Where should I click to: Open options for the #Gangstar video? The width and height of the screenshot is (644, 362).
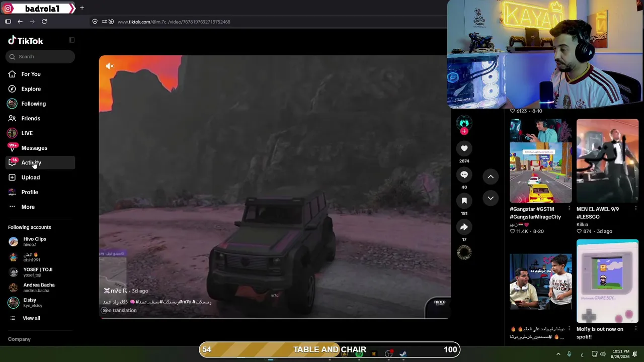569,209
